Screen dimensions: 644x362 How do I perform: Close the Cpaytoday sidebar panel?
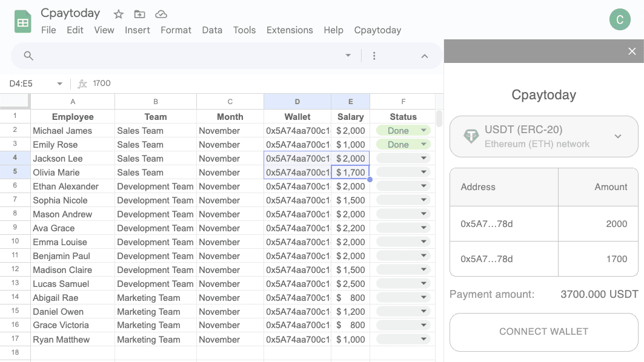[x=632, y=51]
